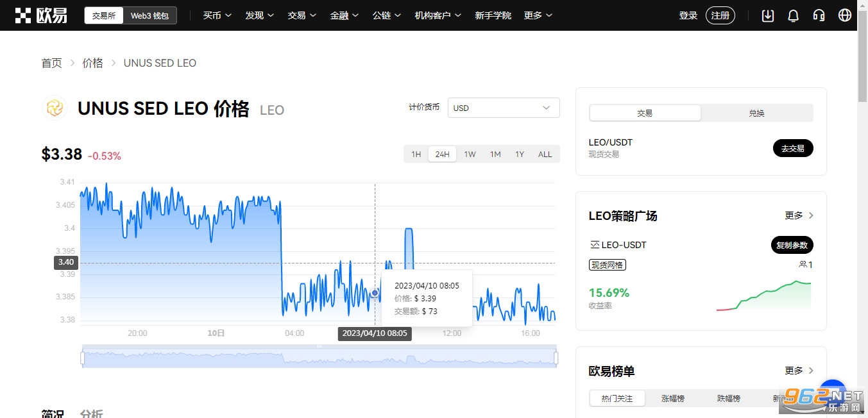Click the strategy followers count icon
Screen dimensions: 868x418
[x=802, y=265]
